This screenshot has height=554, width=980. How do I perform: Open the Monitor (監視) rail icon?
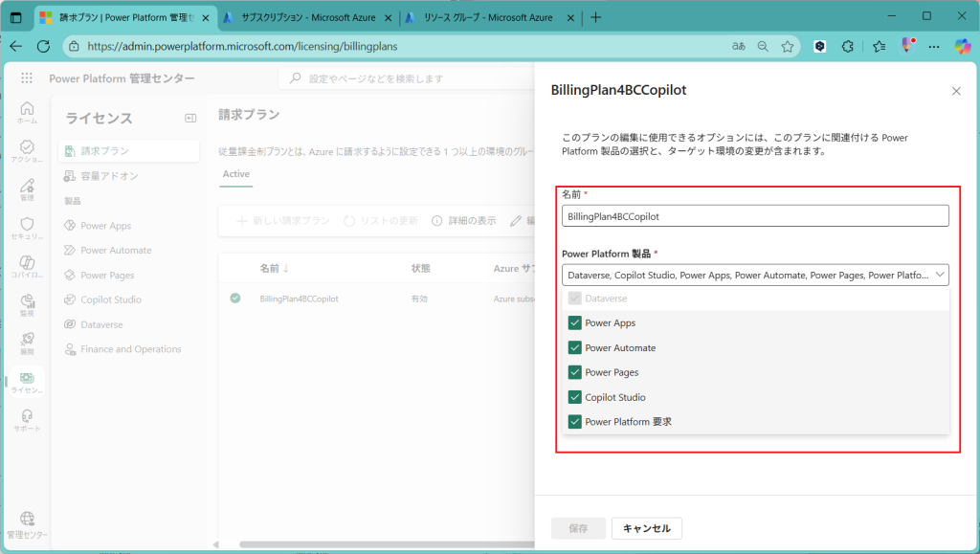[27, 305]
